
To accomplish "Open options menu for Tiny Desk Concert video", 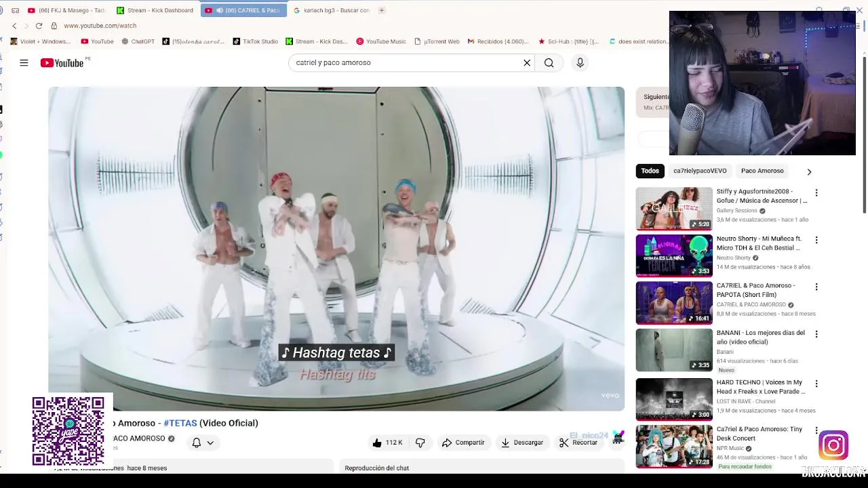I will (x=816, y=430).
